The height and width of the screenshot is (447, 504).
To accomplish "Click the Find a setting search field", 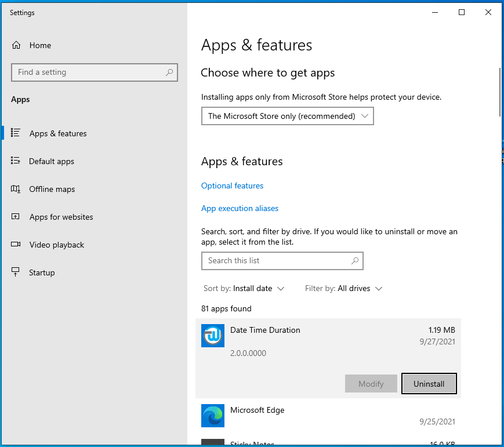I will coord(90,72).
